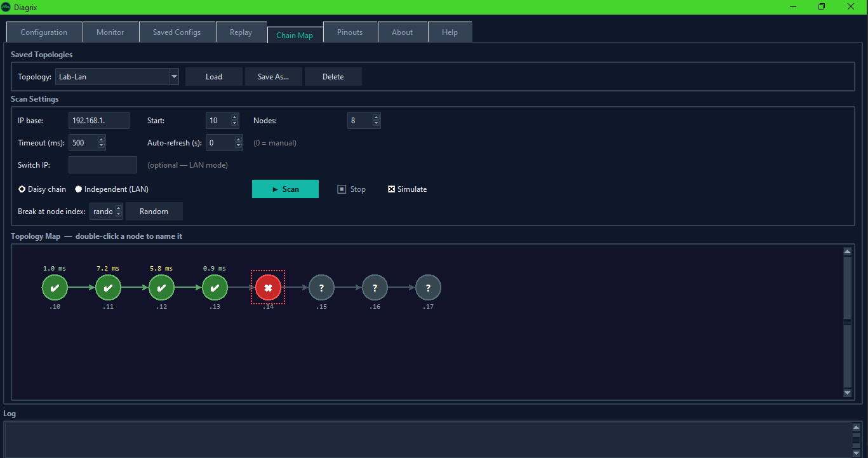
Task: Open the Help tab
Action: [450, 32]
